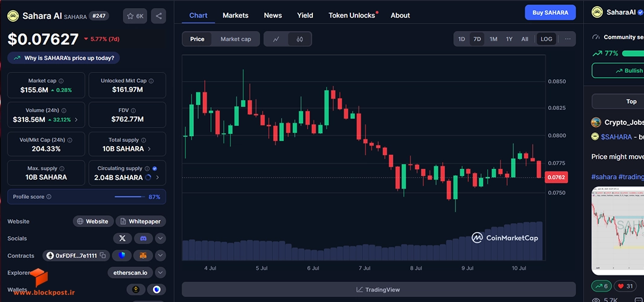Click the 0.0762 current price label
Viewport: 644px width, 302px height.
pyautogui.click(x=556, y=178)
